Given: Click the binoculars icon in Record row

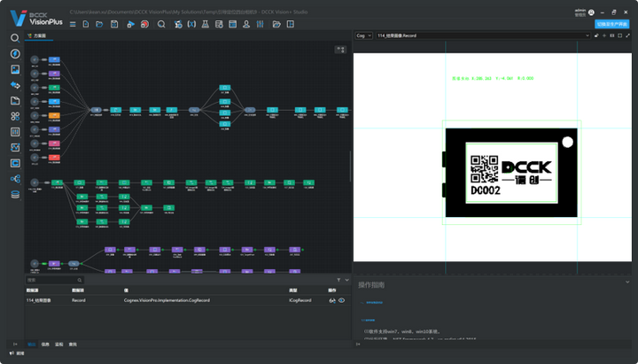Looking at the screenshot, I should pyautogui.click(x=331, y=301).
